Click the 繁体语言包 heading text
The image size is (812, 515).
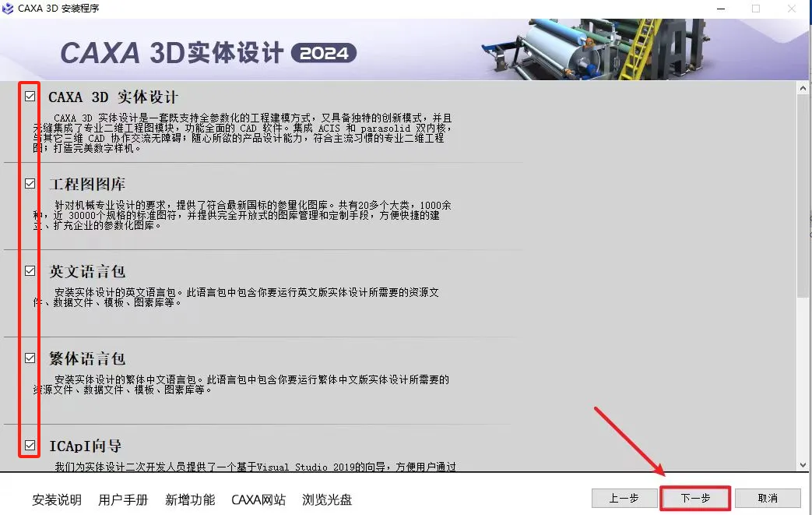(87, 358)
